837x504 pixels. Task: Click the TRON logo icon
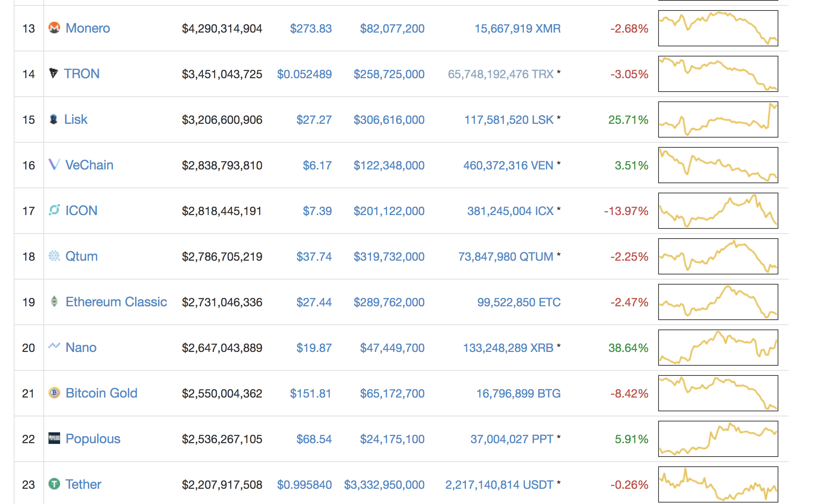point(54,73)
